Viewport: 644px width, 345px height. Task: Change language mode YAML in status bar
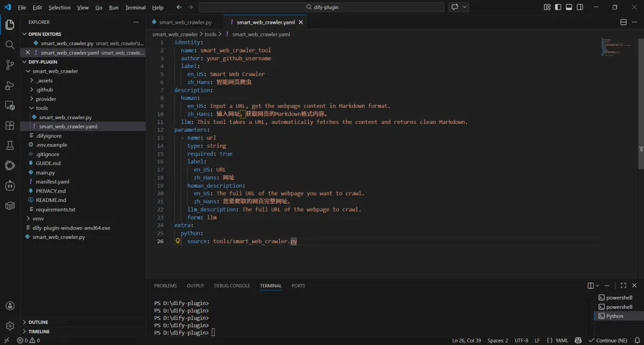pyautogui.click(x=562, y=340)
